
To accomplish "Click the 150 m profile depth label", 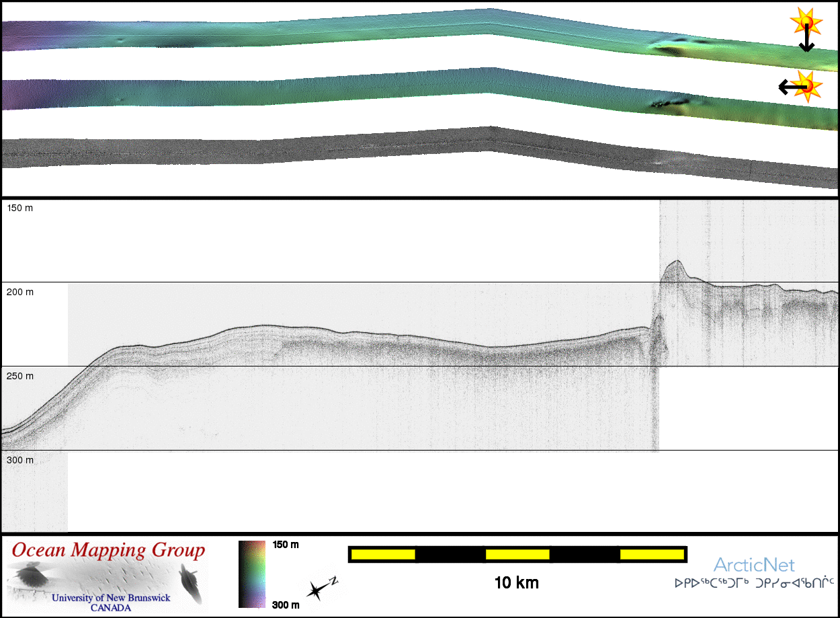I will pos(20,208).
